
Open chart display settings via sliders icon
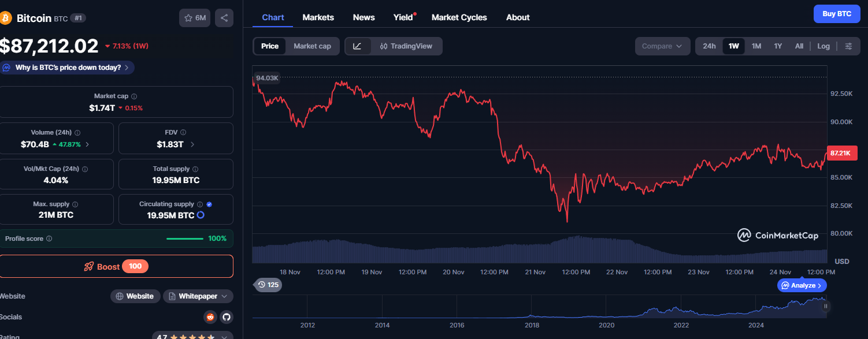pos(848,46)
